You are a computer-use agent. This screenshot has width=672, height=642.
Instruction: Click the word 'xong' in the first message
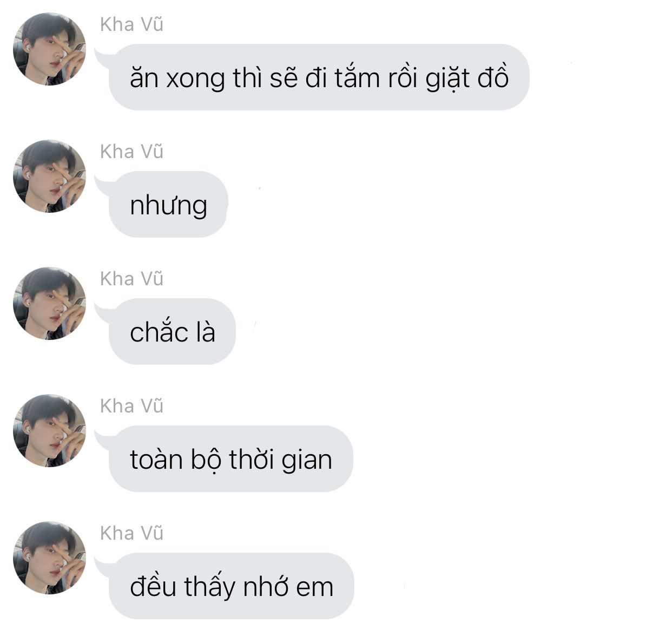pos(195,81)
